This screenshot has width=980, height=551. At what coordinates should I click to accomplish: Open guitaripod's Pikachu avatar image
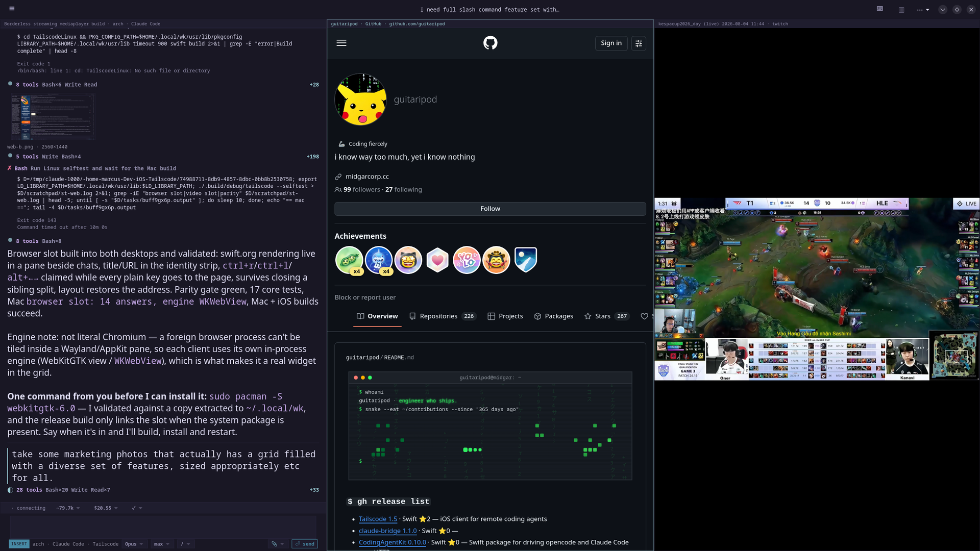pos(360,99)
